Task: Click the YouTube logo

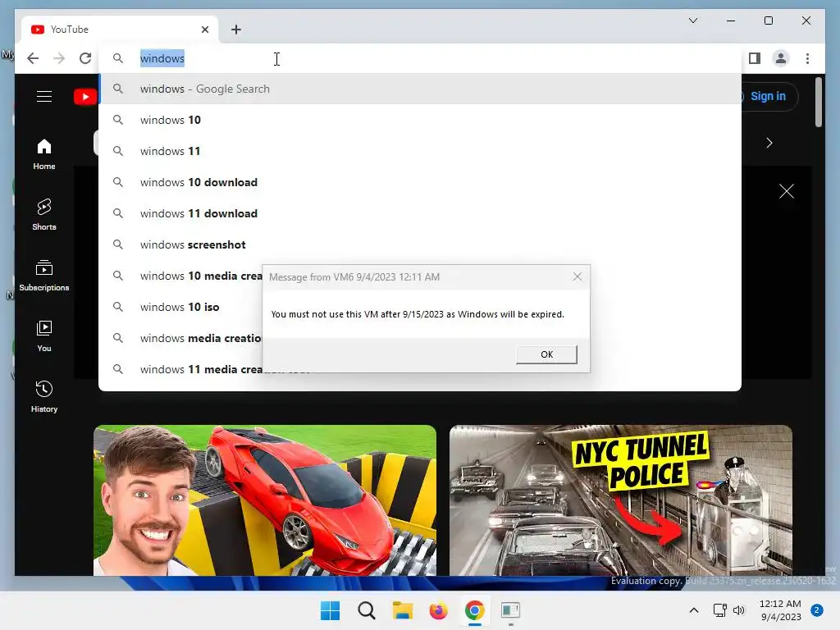Action: pyautogui.click(x=85, y=97)
